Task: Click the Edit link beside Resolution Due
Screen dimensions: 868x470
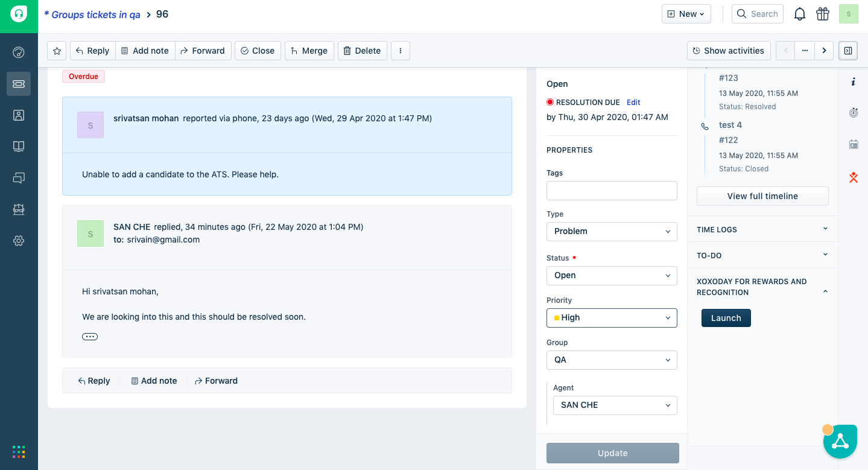Action: (x=633, y=103)
